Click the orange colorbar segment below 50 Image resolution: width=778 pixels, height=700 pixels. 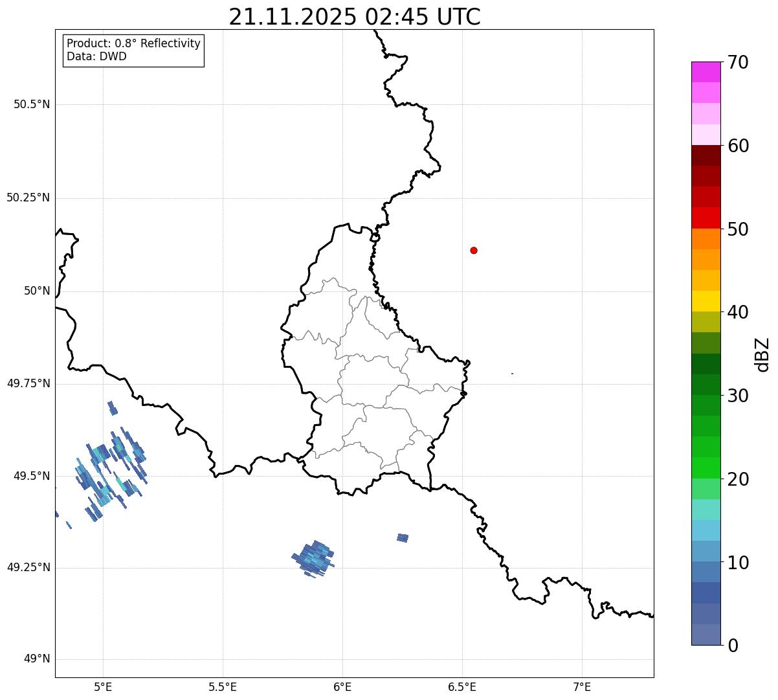tap(706, 239)
